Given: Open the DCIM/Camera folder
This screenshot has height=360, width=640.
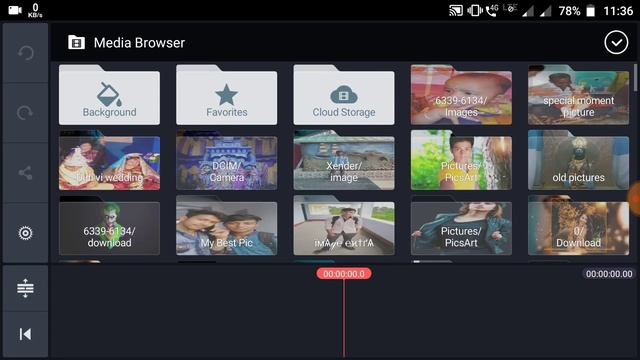Looking at the screenshot, I should point(227,160).
